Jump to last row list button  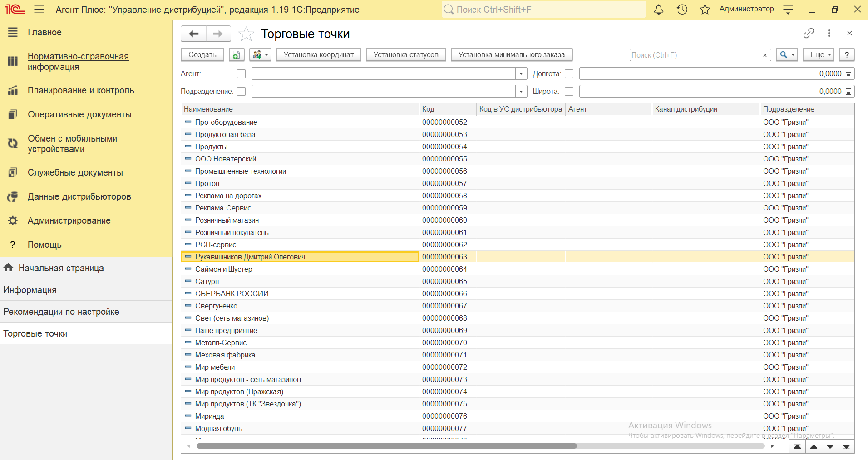(x=846, y=447)
